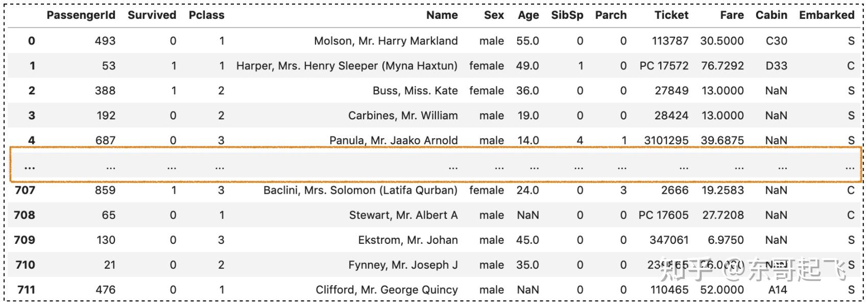
Task: Click the SibSp column header
Action: tap(567, 15)
